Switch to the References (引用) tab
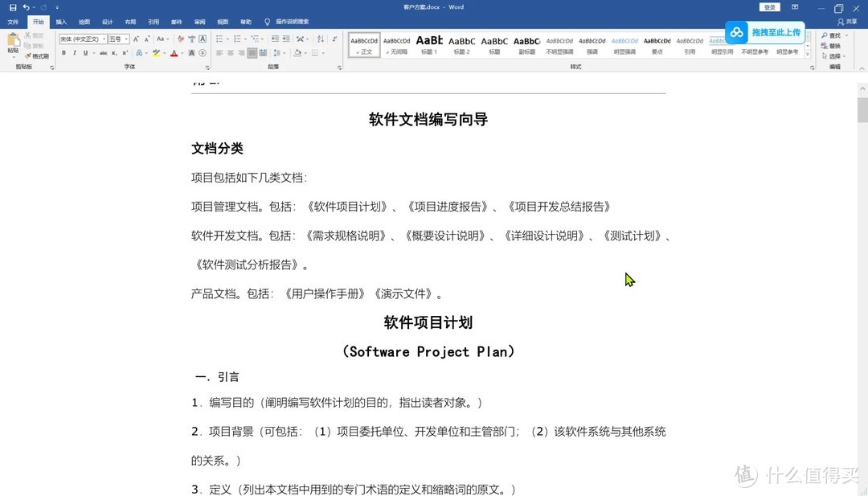868x496 pixels. coord(154,23)
